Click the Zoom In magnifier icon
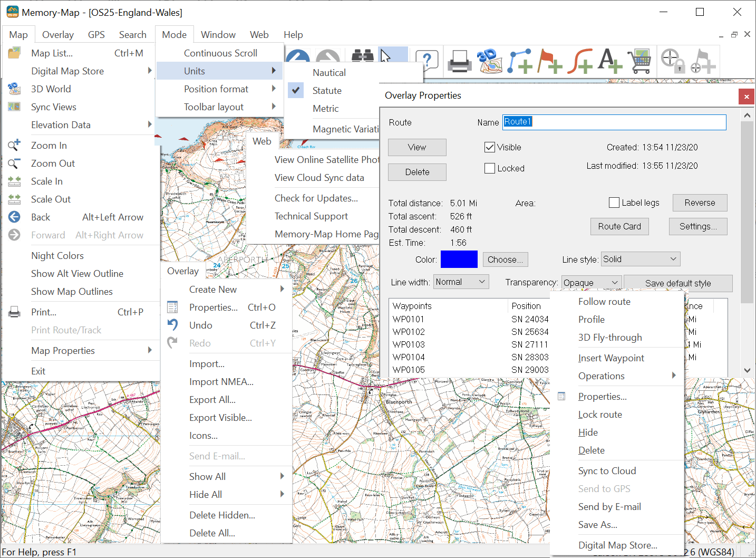The width and height of the screenshot is (756, 558). pos(14,145)
